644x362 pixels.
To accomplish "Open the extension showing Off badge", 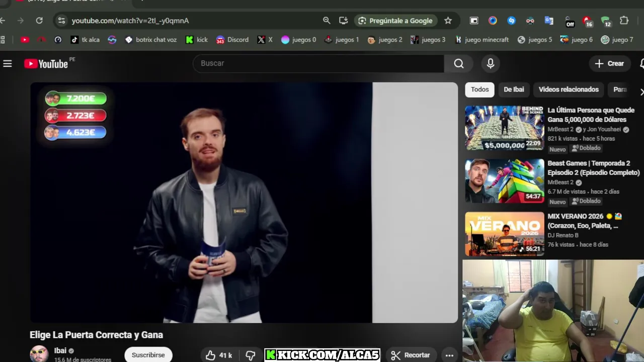I will pos(569,21).
